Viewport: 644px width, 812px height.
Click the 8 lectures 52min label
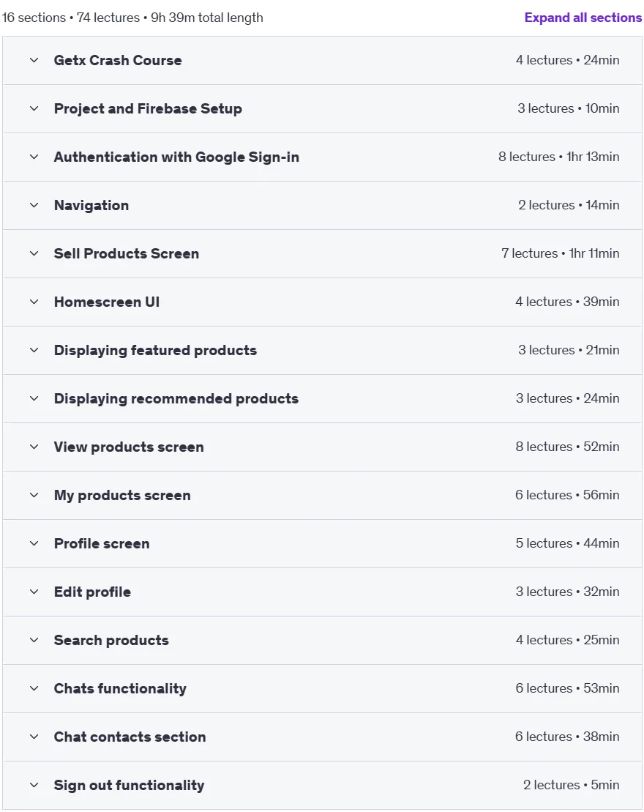pyautogui.click(x=567, y=447)
